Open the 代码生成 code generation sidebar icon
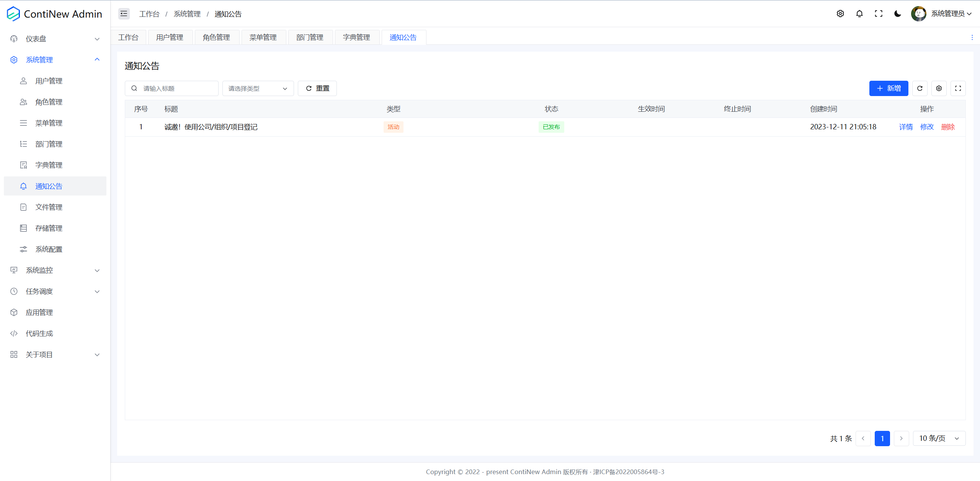Viewport: 980px width, 481px height. [x=14, y=333]
